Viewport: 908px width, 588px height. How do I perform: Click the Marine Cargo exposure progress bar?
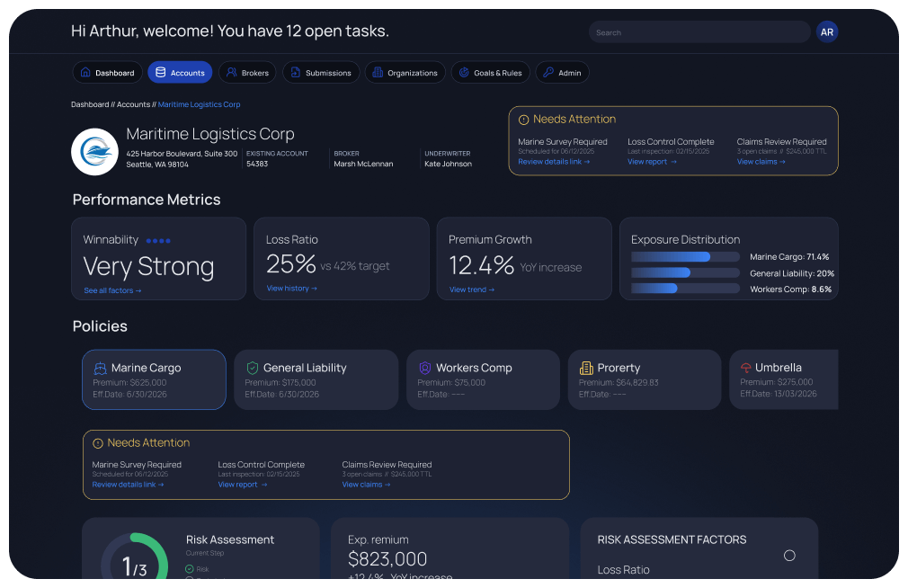click(685, 256)
